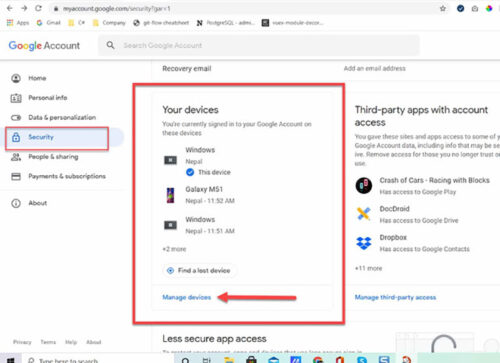Click the '+11 more' apps text
Image resolution: width=500 pixels, height=363 pixels.
click(369, 268)
